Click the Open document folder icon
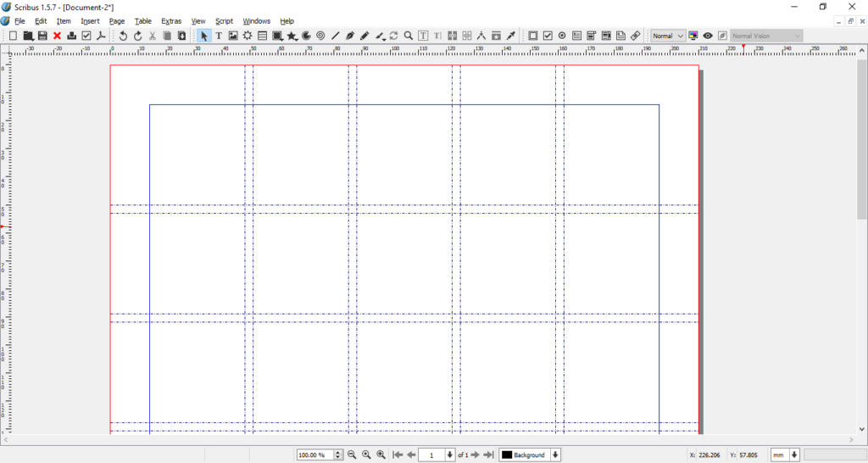 (x=28, y=36)
